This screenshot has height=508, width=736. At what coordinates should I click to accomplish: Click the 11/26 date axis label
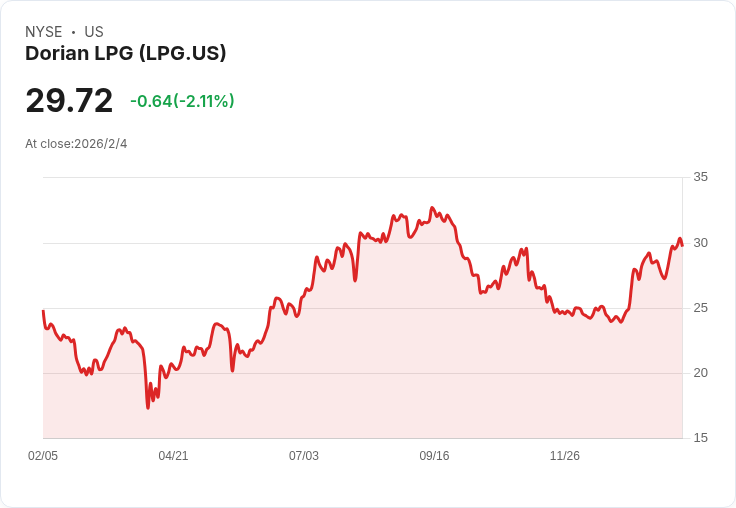tap(565, 456)
